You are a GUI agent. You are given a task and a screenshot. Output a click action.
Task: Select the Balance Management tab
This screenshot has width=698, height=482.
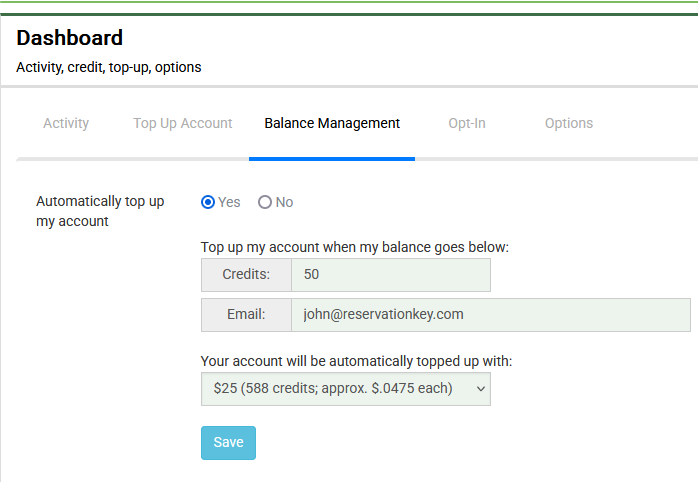332,123
